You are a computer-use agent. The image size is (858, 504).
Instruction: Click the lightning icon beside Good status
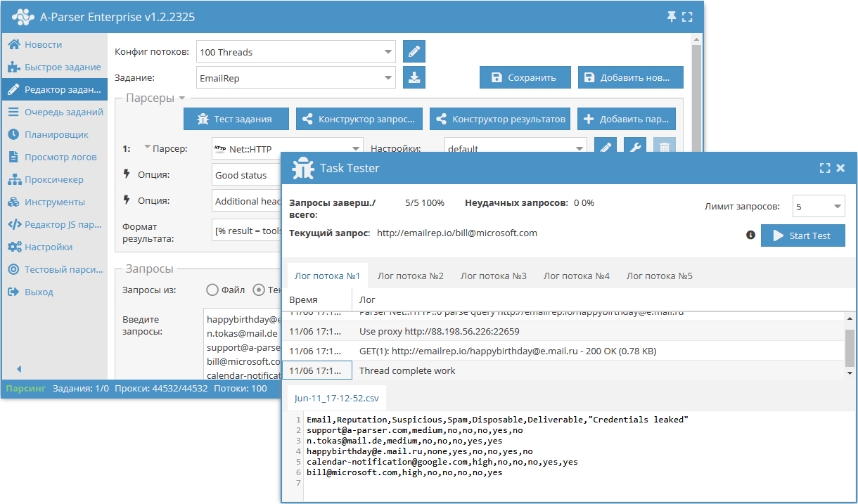[127, 174]
